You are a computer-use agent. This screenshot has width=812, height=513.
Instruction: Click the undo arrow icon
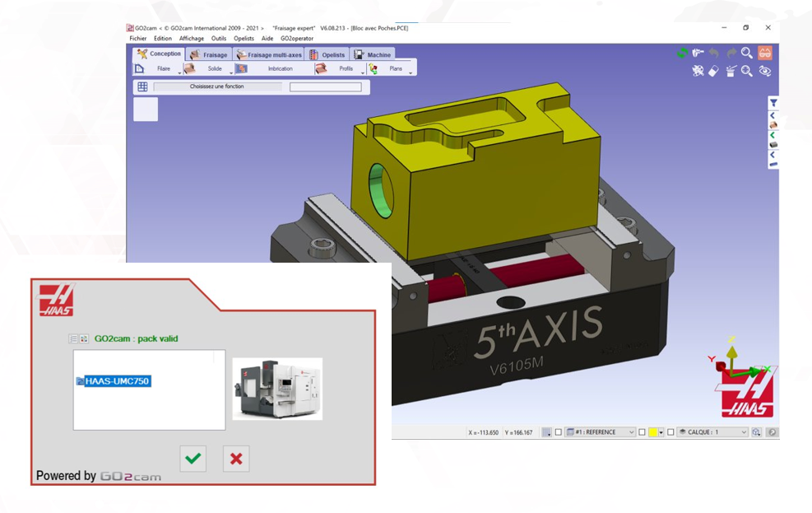point(714,53)
